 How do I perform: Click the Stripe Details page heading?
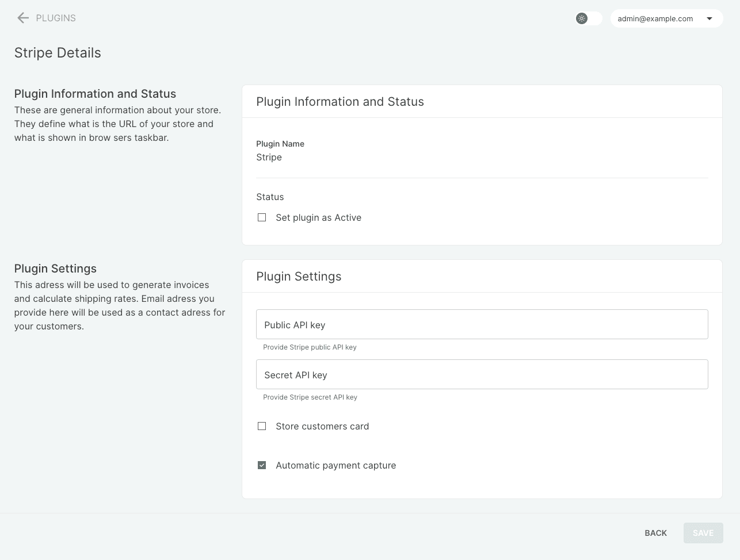(58, 53)
